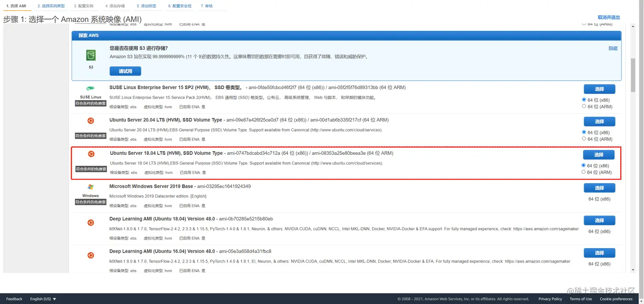644x304 pixels.
Task: Open Privacy Policy link
Action: tap(550, 299)
